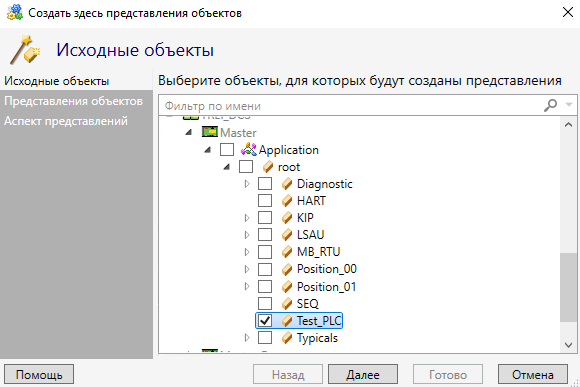Collapse the Application tree node
The height and width of the screenshot is (387, 580).
pos(208,149)
